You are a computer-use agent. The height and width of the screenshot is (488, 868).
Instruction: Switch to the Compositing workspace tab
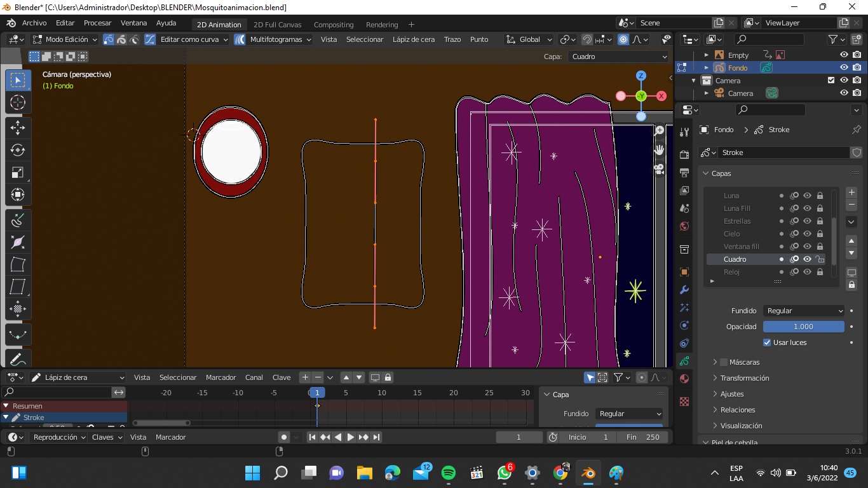(334, 25)
